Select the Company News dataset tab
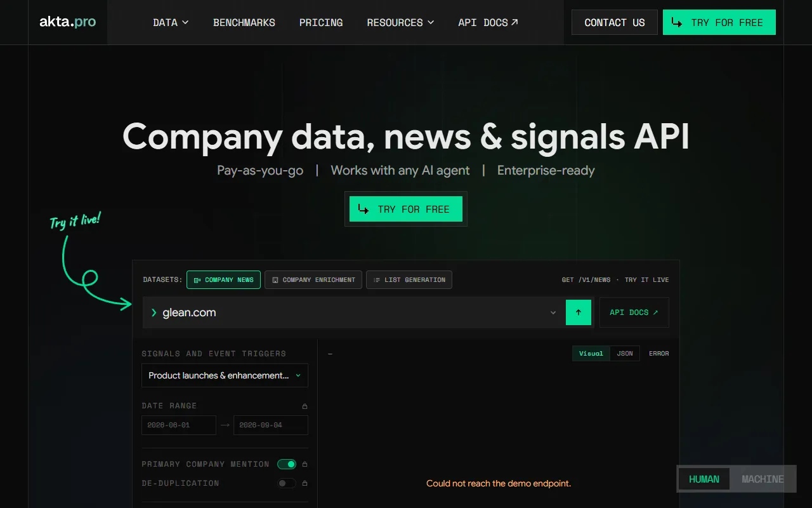The height and width of the screenshot is (508, 812). coord(223,280)
